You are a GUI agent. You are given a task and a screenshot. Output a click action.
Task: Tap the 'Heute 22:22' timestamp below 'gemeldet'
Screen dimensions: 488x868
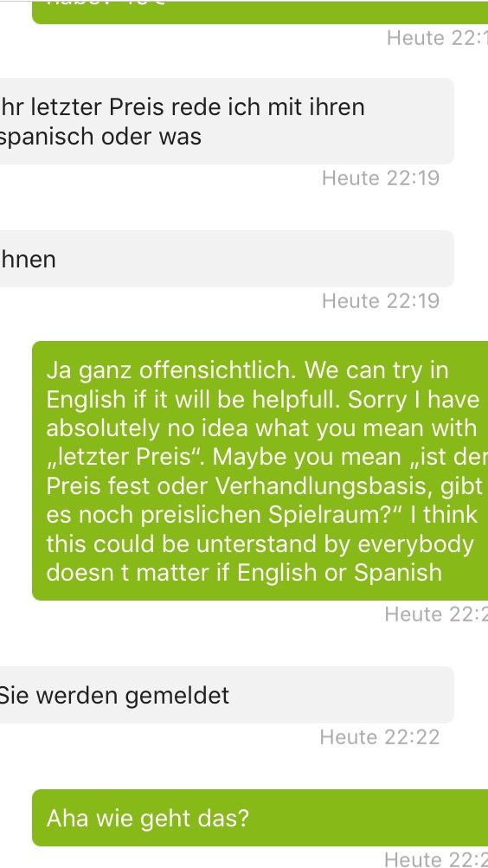tap(380, 737)
